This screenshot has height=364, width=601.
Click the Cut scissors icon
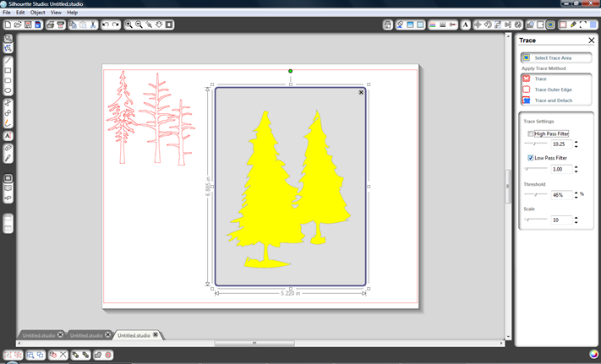coord(93,24)
